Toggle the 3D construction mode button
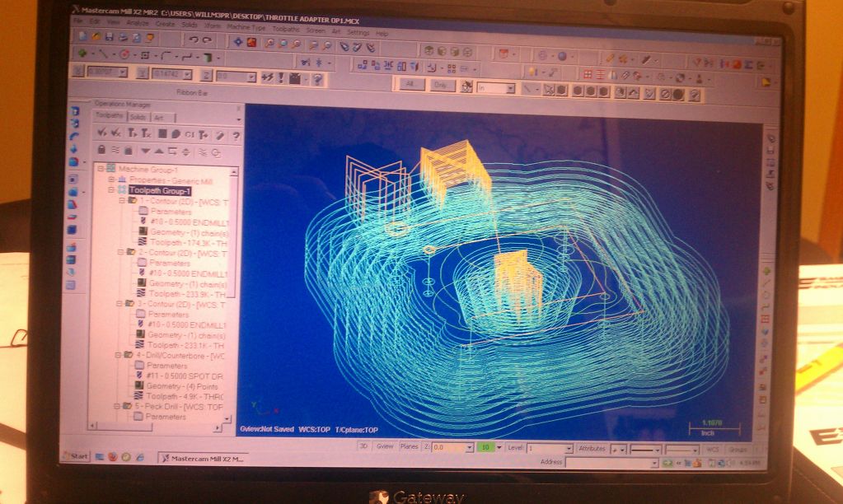The width and height of the screenshot is (843, 504). [x=363, y=446]
